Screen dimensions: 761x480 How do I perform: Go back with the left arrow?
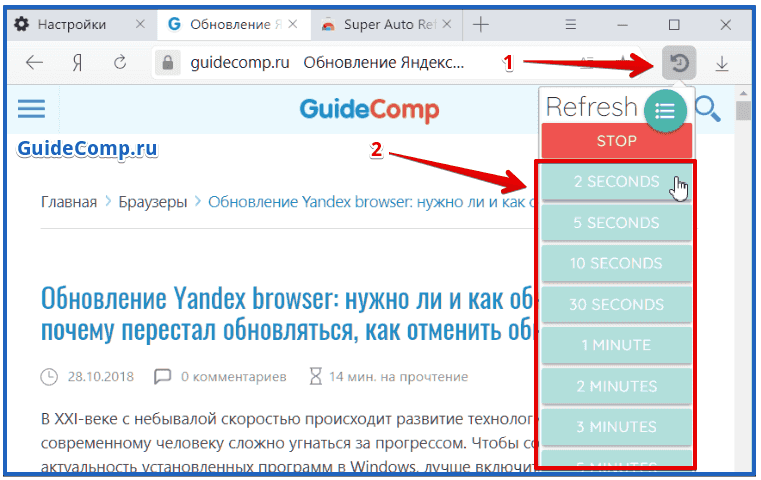coord(34,63)
